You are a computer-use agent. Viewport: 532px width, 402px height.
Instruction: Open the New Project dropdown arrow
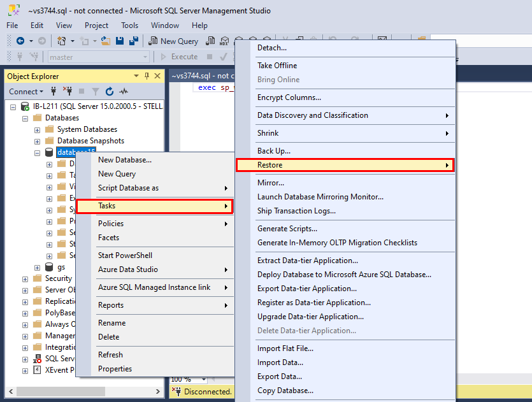(x=72, y=41)
